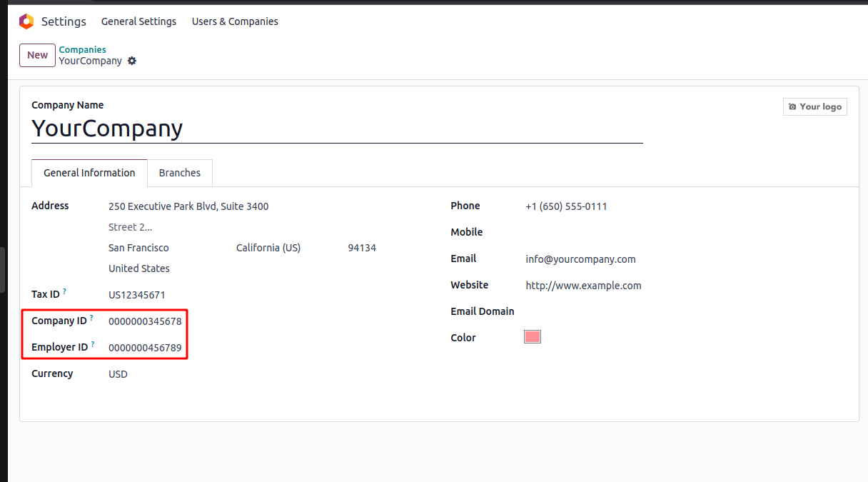
Task: Open the gear actions icon beside YourCompany
Action: [x=132, y=61]
